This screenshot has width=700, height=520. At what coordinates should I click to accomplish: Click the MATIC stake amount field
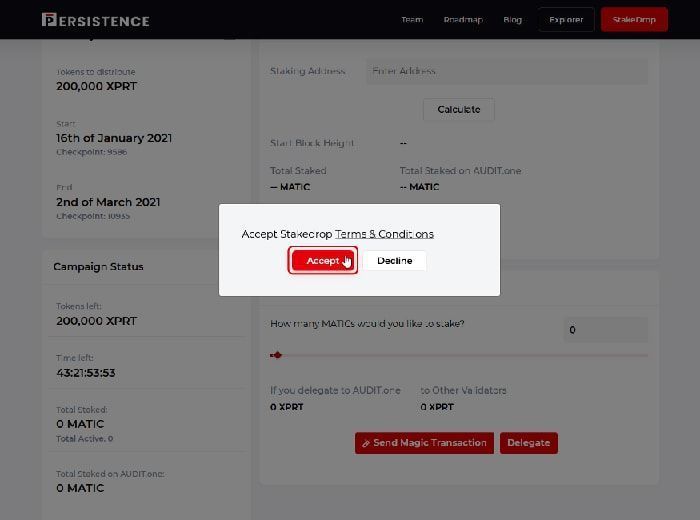pyautogui.click(x=605, y=329)
